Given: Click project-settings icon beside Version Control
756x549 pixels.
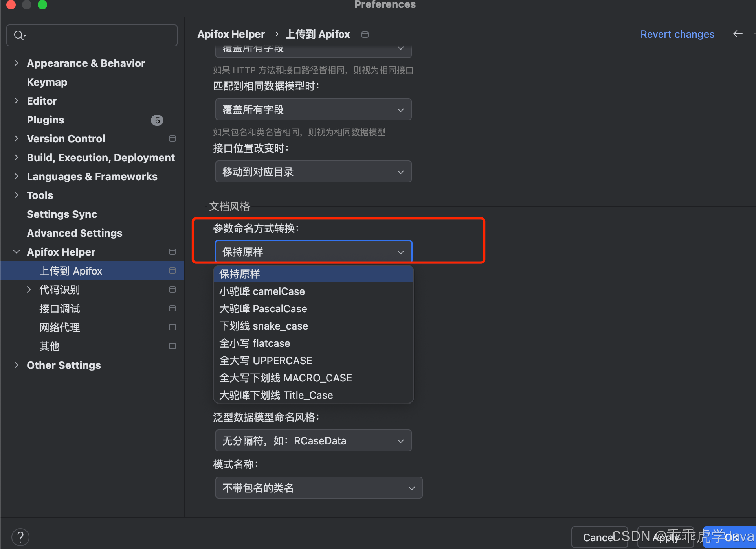Looking at the screenshot, I should click(x=172, y=138).
